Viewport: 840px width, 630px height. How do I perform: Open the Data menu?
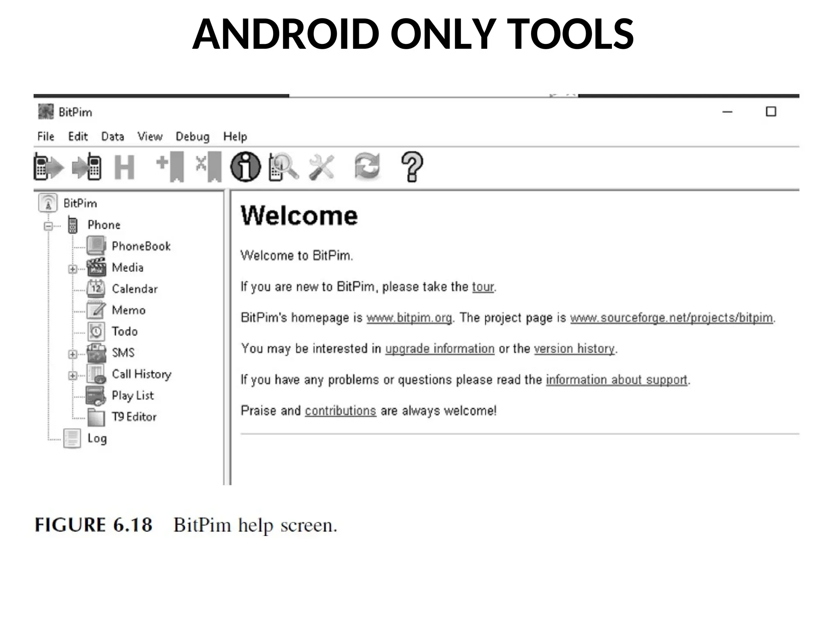[113, 136]
